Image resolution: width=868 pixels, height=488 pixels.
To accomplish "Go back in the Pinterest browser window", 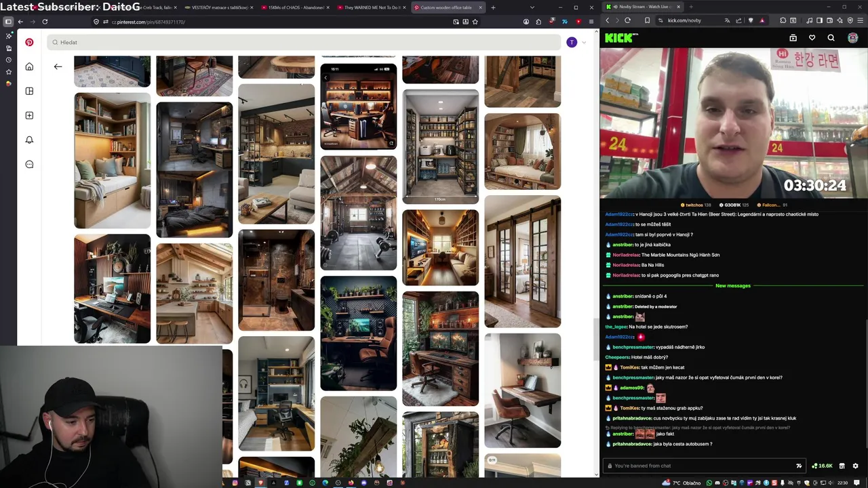I will (20, 22).
